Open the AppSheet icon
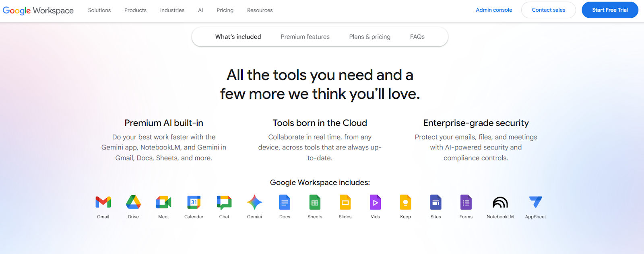Image resolution: width=644 pixels, height=254 pixels. (535, 202)
